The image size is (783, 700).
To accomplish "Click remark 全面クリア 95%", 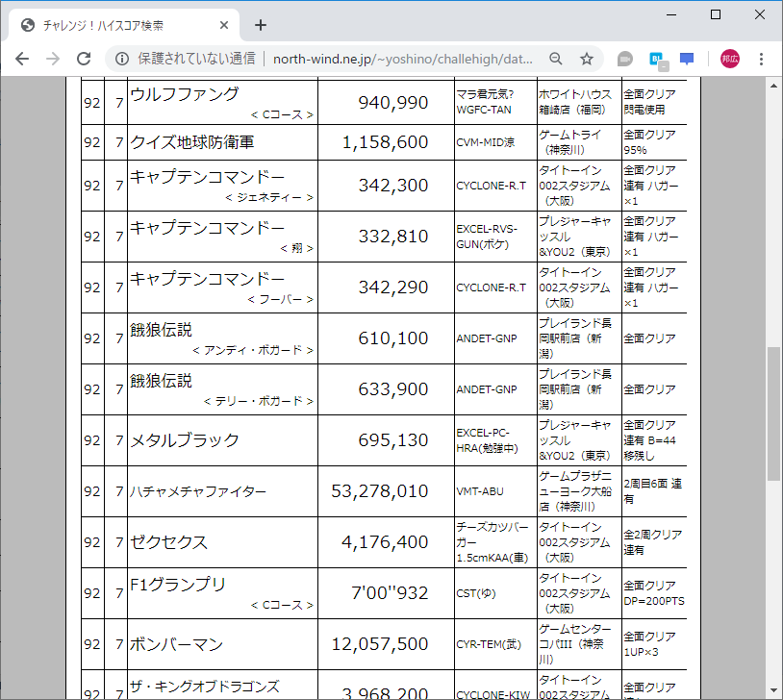I will [649, 142].
